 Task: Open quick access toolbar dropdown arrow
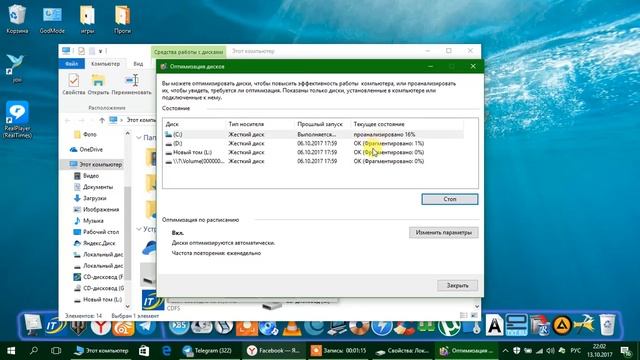[x=100, y=51]
